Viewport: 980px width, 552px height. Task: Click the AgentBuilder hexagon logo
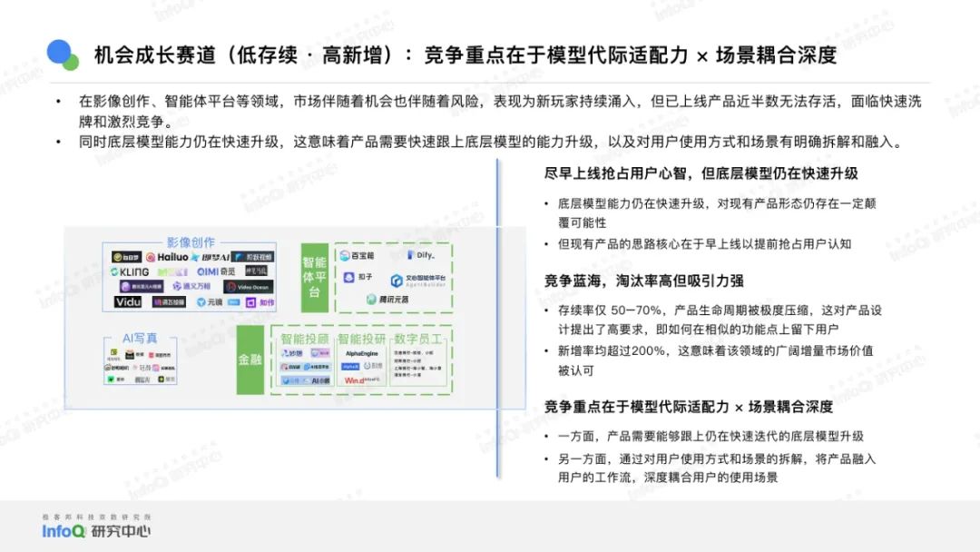[397, 281]
